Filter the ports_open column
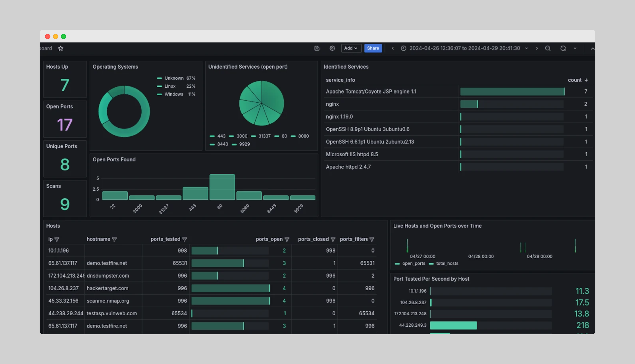The image size is (635, 364). (x=287, y=239)
